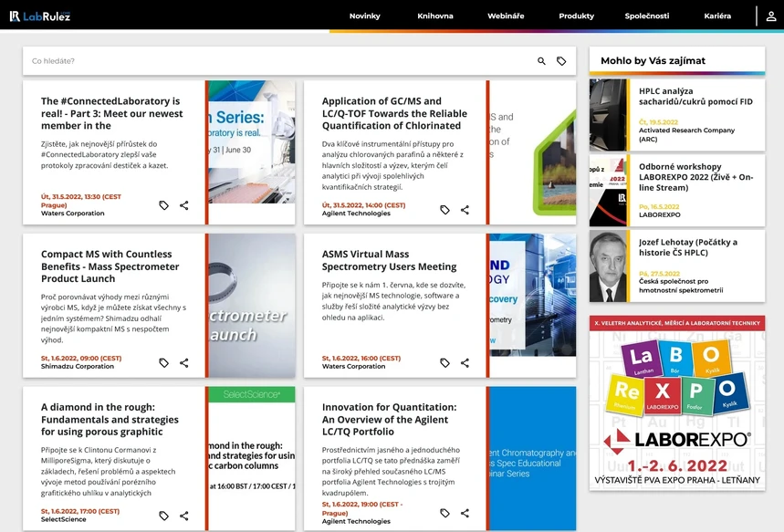Click the Compact MS launch thumbnail
Screen dimensions: 784x532
click(x=252, y=306)
